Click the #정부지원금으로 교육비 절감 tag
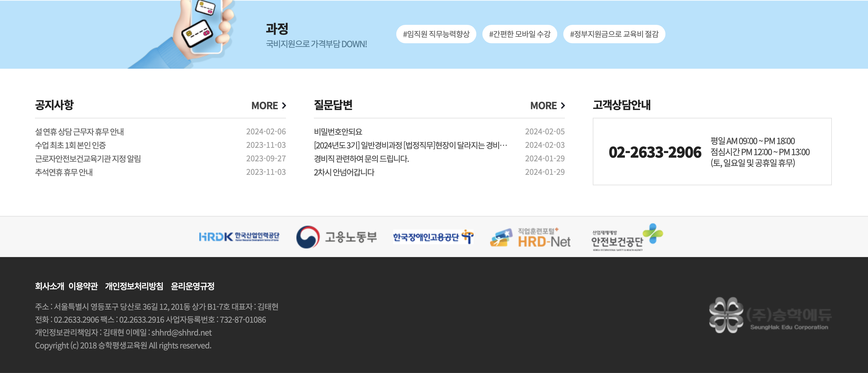The width and height of the screenshot is (868, 373). pyautogui.click(x=614, y=34)
